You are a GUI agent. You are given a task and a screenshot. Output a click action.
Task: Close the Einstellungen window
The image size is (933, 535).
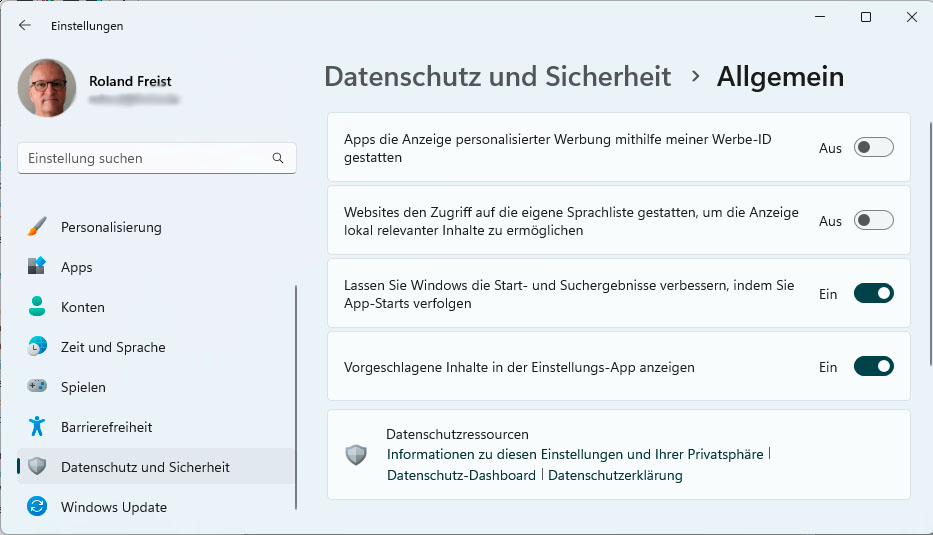coord(912,17)
